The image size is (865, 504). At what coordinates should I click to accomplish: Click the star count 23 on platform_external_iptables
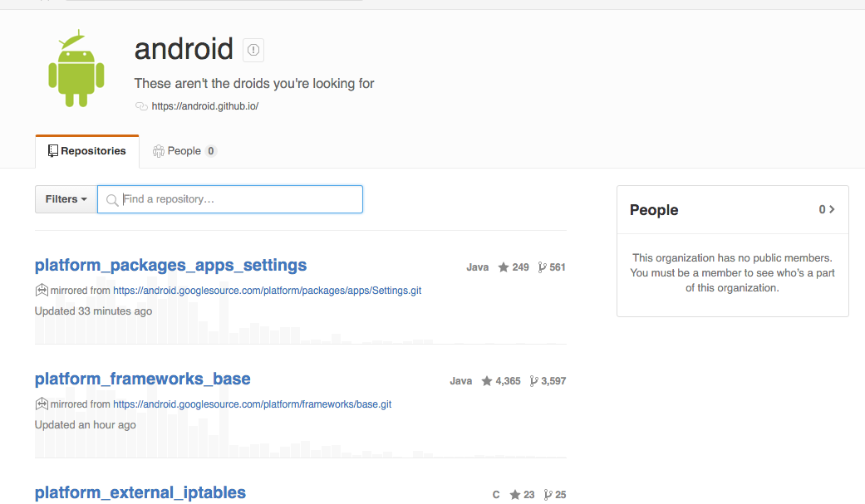(528, 493)
